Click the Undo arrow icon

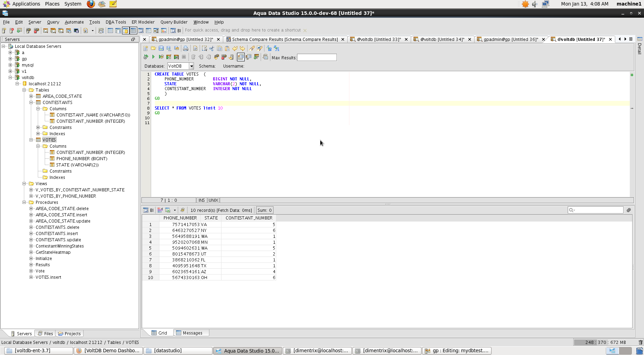[x=235, y=49]
